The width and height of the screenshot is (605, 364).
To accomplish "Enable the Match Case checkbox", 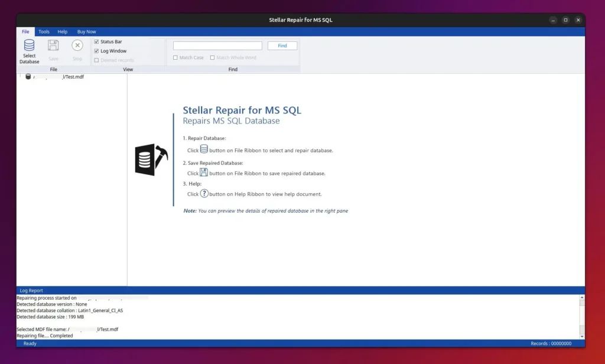I will (x=175, y=58).
